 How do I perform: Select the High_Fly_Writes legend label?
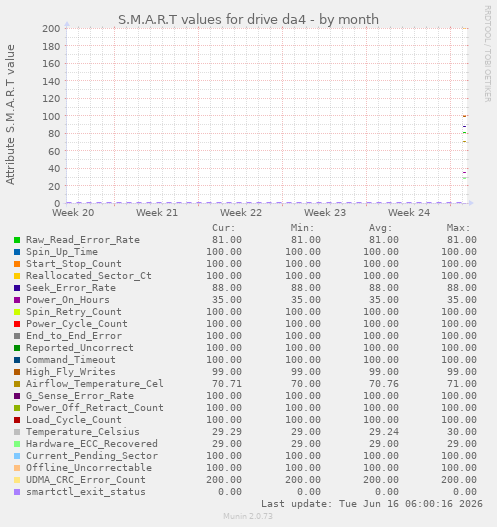71,372
